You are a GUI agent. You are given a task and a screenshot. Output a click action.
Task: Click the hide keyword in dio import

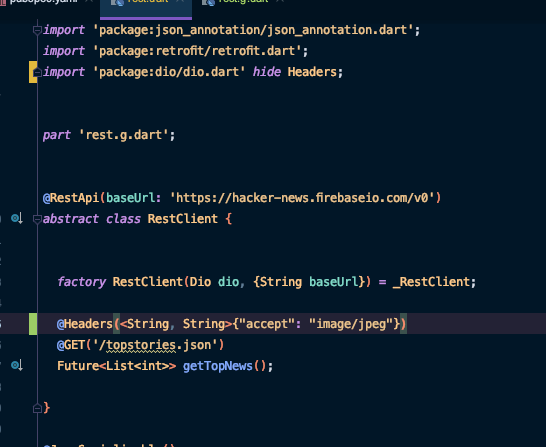(x=267, y=72)
